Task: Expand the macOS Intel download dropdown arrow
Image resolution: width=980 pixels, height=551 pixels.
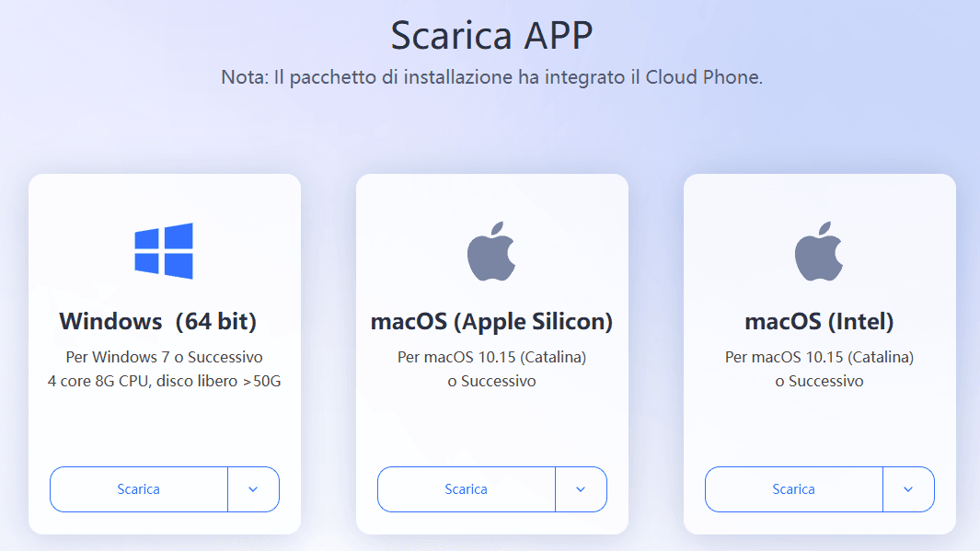Action: [908, 489]
